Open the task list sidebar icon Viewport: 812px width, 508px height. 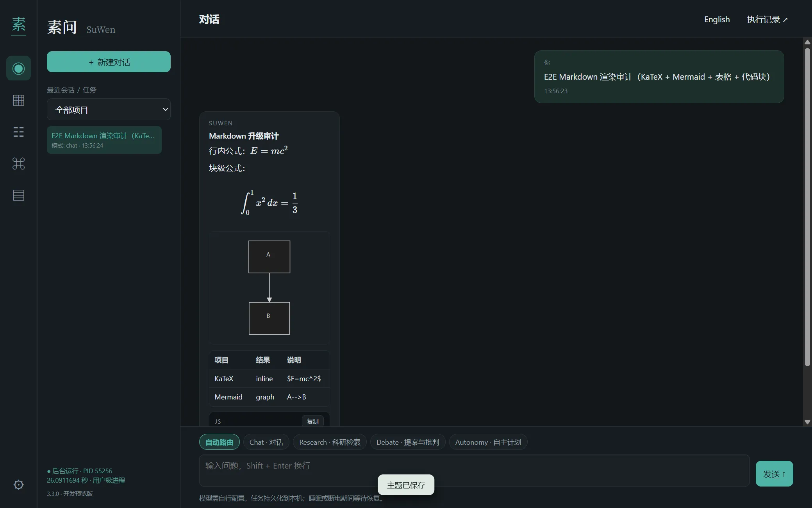tap(18, 132)
